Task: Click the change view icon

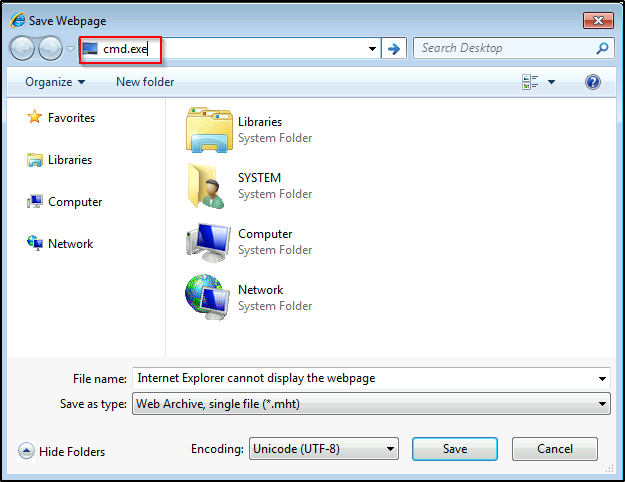Action: pos(530,82)
